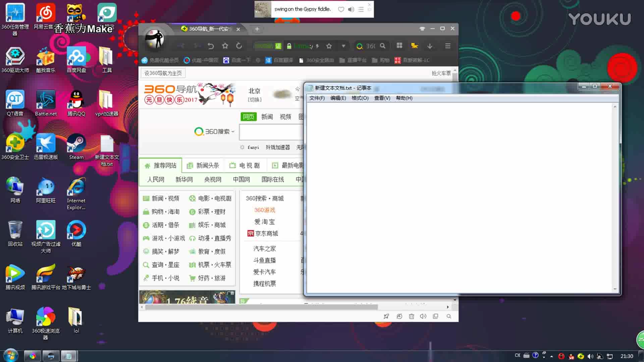Open the 新华网 link
The height and width of the screenshot is (362, 644).
(x=184, y=179)
